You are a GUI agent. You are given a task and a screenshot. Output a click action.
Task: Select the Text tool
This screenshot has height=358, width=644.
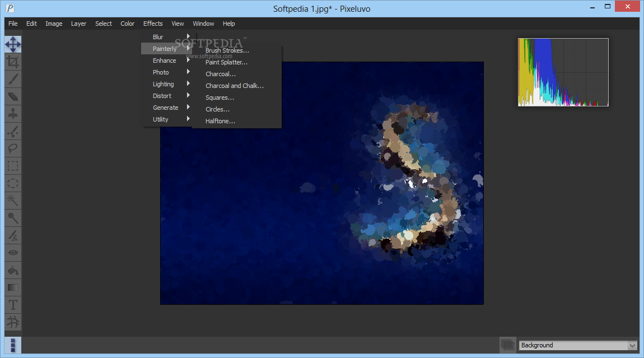click(x=13, y=305)
